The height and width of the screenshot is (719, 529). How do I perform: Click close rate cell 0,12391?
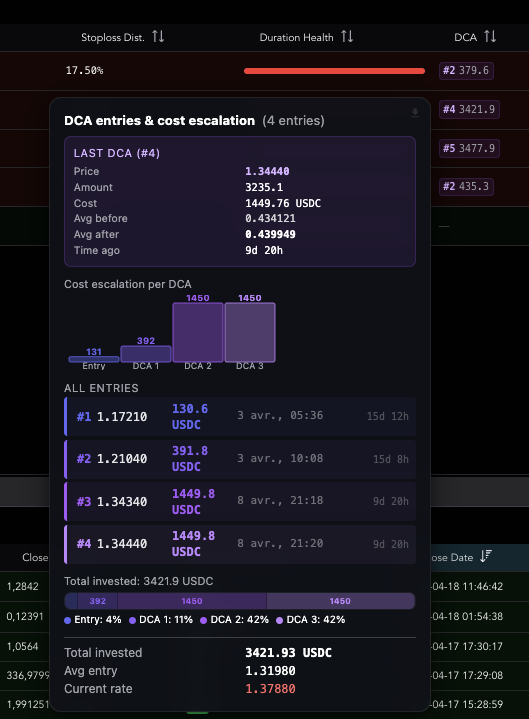[x=25, y=616]
